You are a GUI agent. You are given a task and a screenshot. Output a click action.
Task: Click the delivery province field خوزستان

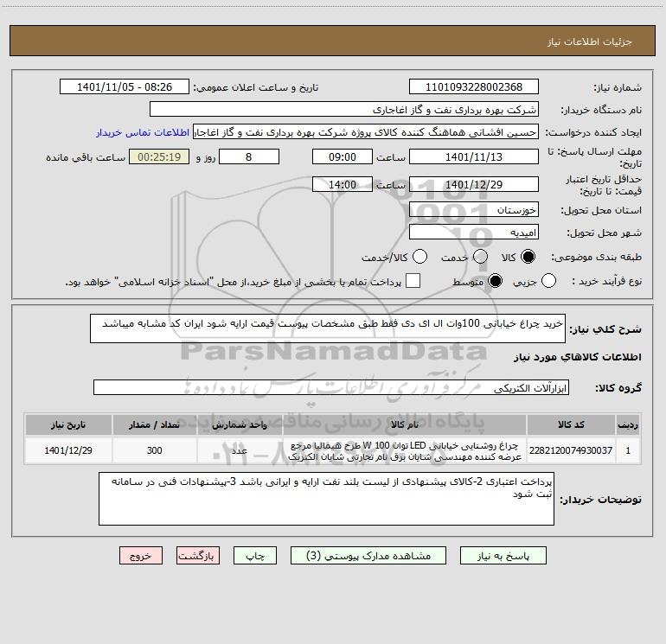(474, 209)
